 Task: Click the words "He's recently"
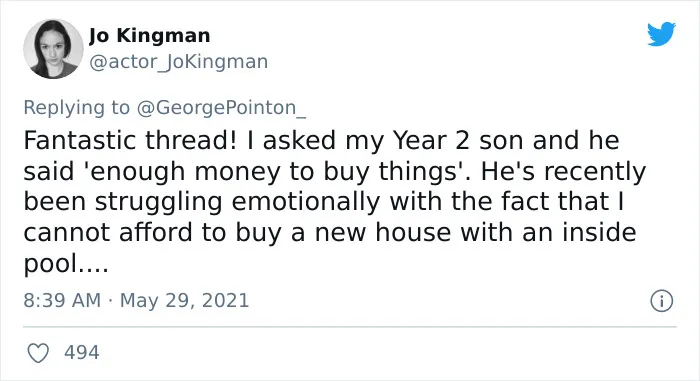tap(563, 172)
